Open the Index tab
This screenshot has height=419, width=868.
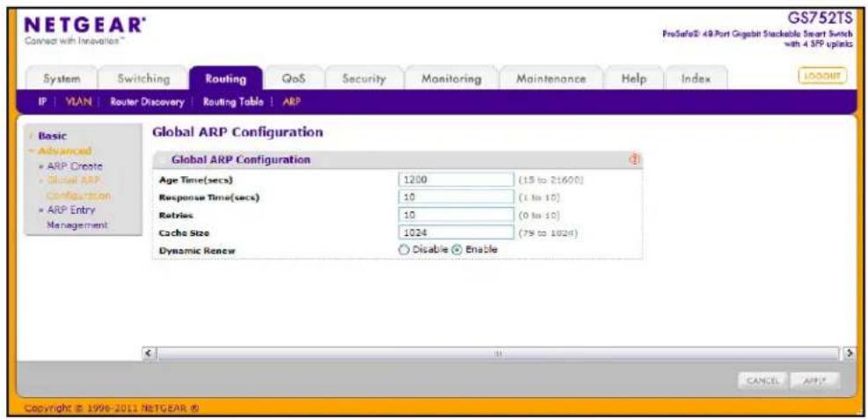696,78
